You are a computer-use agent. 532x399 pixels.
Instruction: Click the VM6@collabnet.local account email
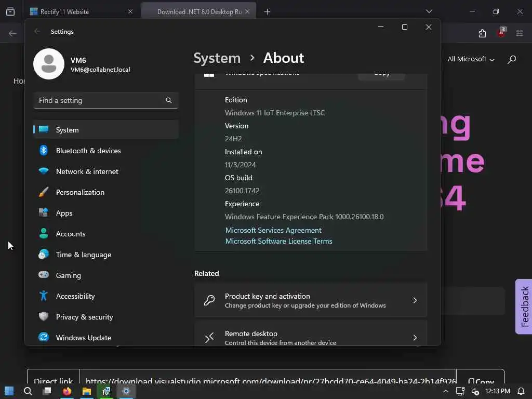[x=100, y=70]
